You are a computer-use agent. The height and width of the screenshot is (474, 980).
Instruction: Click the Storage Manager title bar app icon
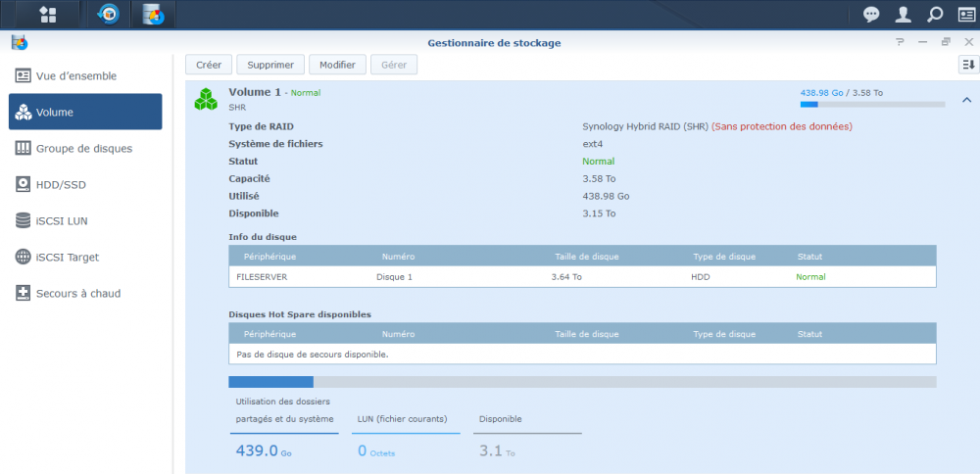[x=20, y=42]
